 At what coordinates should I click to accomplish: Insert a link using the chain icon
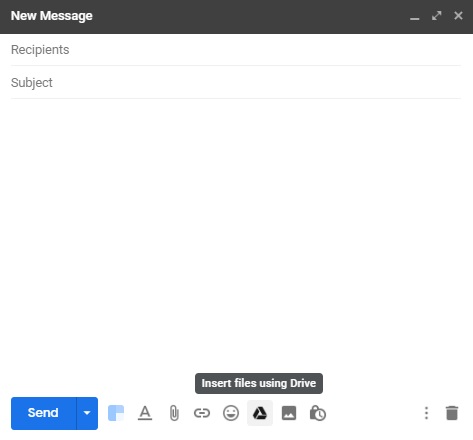(x=202, y=413)
